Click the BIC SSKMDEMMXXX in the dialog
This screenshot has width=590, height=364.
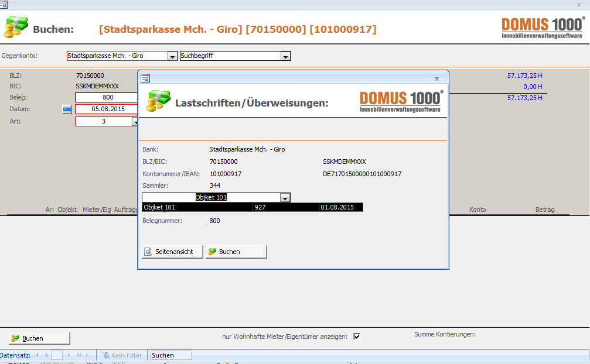click(x=345, y=162)
